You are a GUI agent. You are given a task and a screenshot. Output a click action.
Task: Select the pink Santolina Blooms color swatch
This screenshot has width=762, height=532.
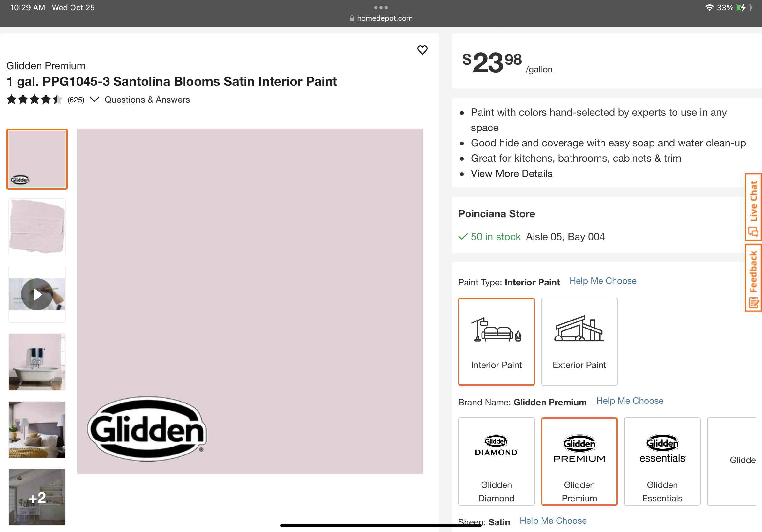click(x=37, y=159)
